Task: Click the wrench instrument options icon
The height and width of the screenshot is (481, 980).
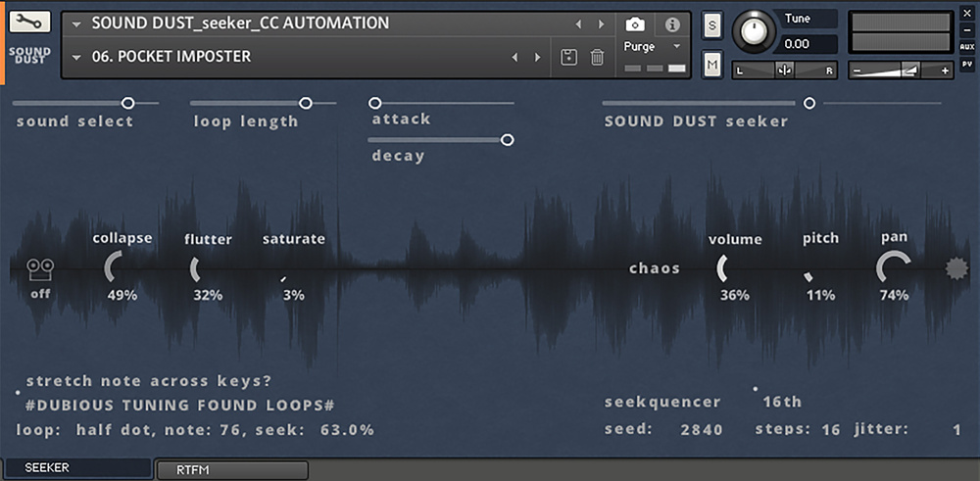Action: (x=29, y=23)
